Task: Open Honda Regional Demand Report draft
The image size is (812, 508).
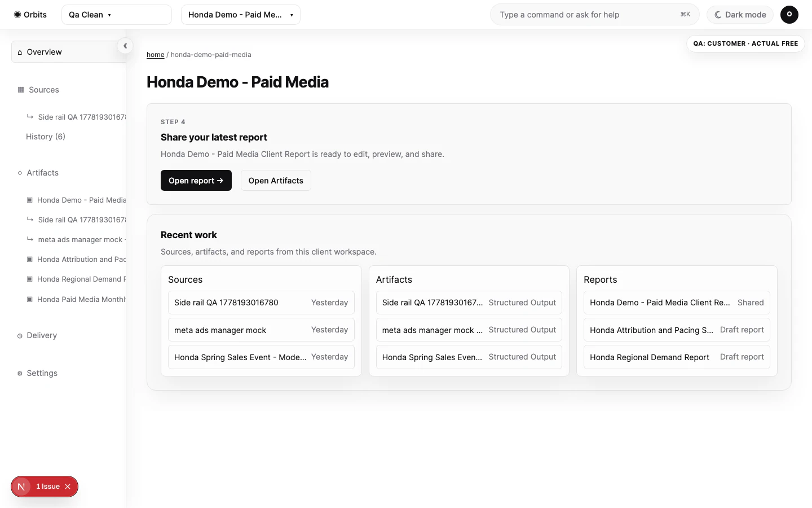Action: pyautogui.click(x=677, y=357)
